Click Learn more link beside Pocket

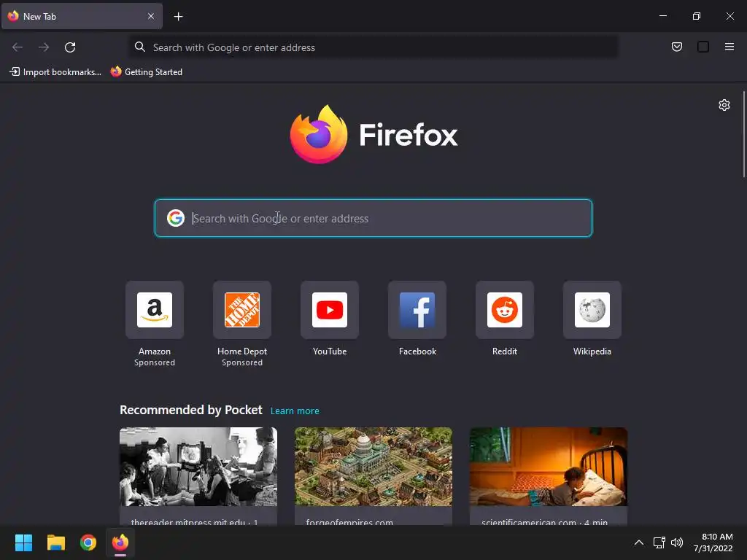[295, 411]
